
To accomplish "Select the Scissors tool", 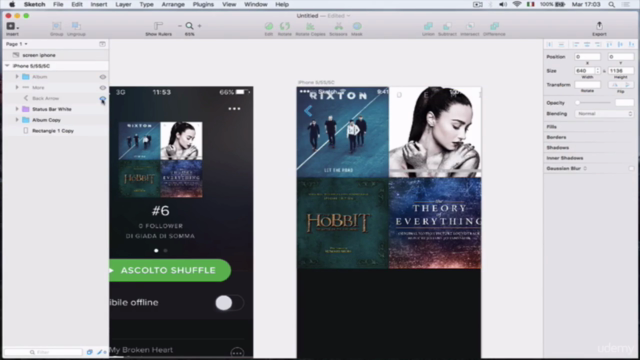I will [x=338, y=26].
